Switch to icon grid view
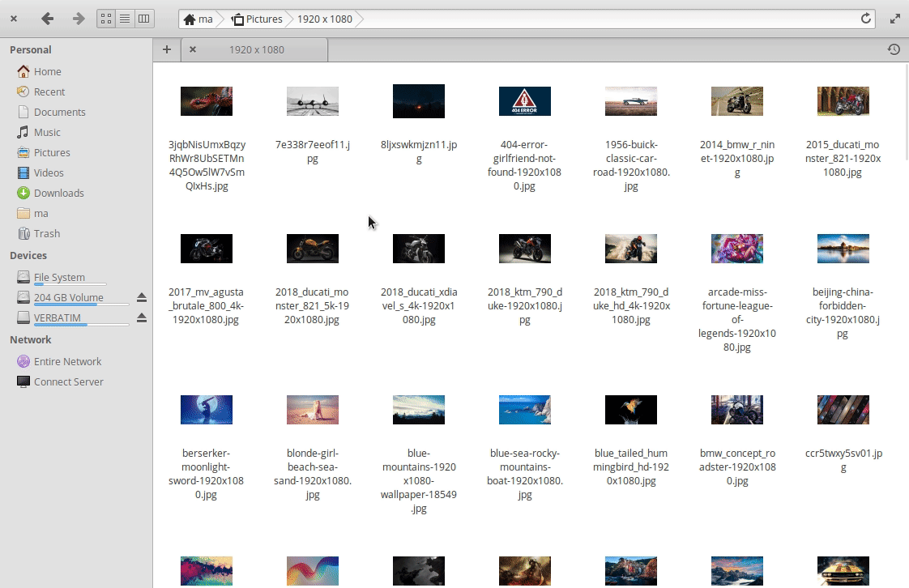909x588 pixels. click(x=106, y=19)
